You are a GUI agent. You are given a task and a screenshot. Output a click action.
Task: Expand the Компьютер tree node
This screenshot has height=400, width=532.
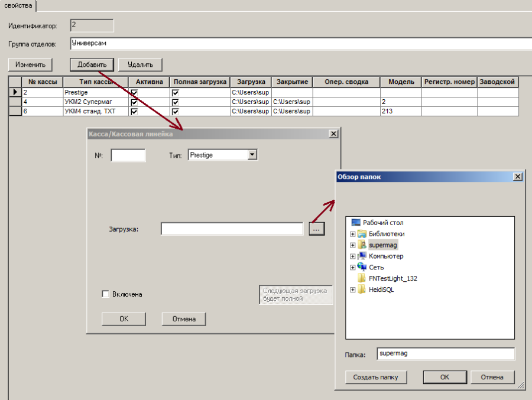pos(352,256)
